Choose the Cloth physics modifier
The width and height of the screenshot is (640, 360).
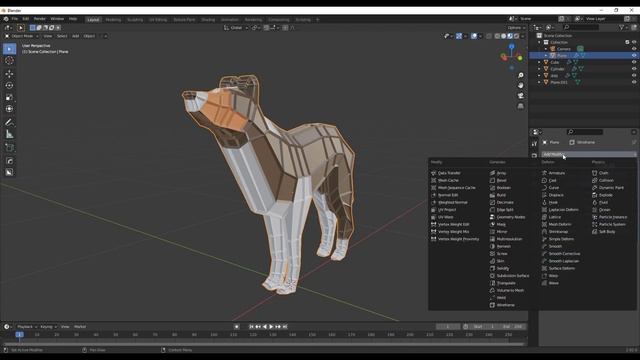601,173
